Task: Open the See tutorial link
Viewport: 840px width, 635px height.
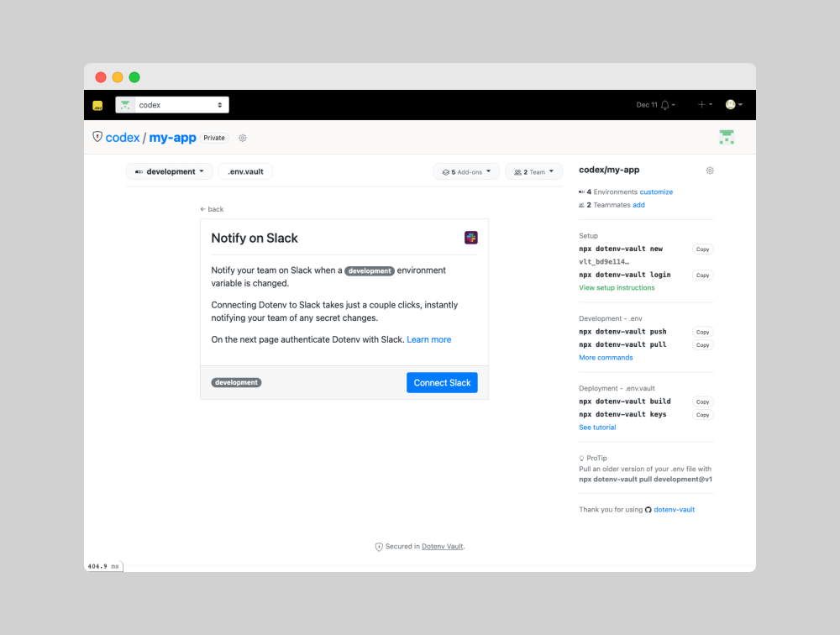Action: [x=597, y=427]
